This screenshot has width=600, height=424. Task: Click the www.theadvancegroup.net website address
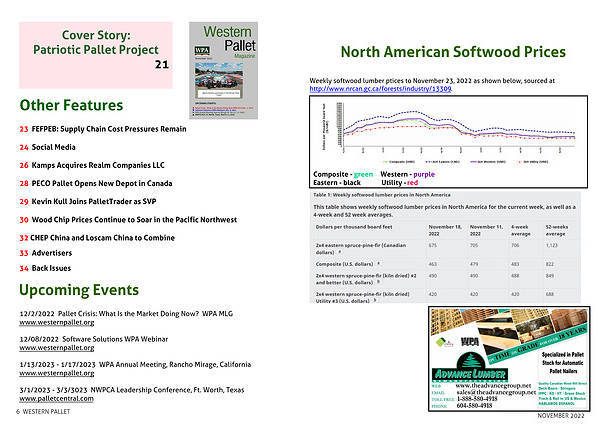490,384
